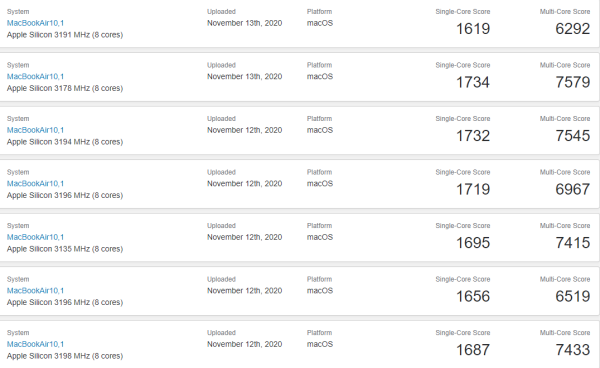Click the single-core score 1687
The image size is (600, 368).
click(473, 350)
